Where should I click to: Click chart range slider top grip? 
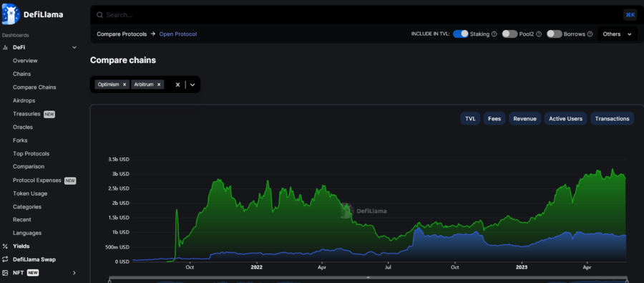pos(368,278)
